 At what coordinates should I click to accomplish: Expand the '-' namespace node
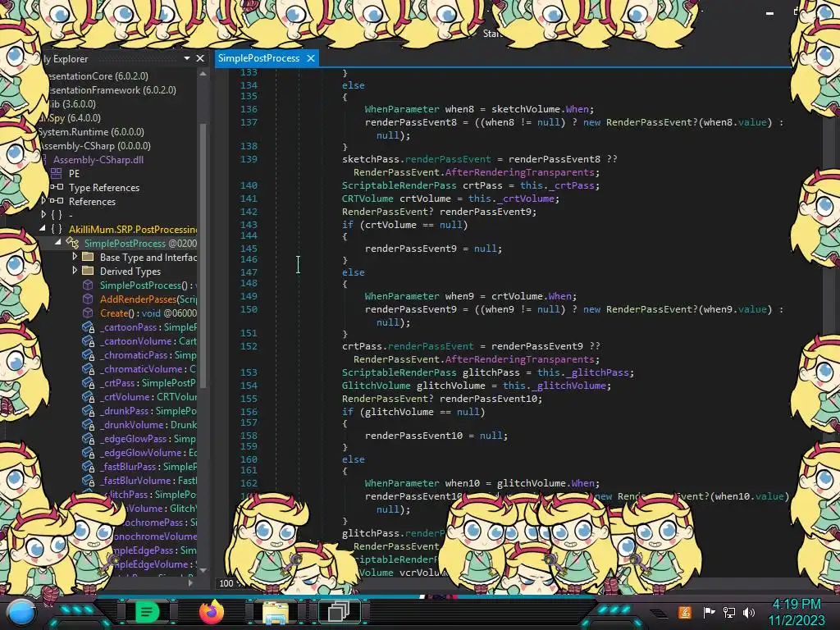(44, 214)
